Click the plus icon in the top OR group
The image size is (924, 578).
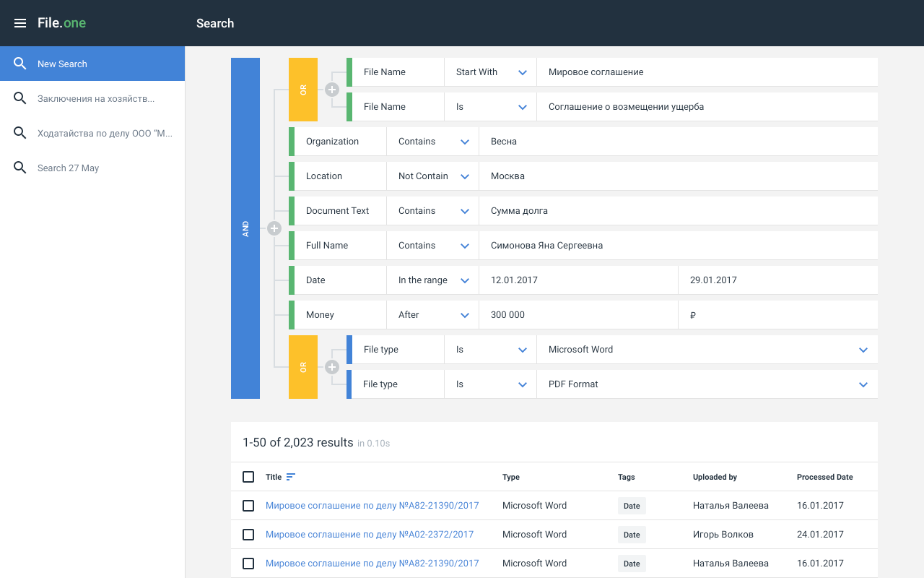coord(332,90)
